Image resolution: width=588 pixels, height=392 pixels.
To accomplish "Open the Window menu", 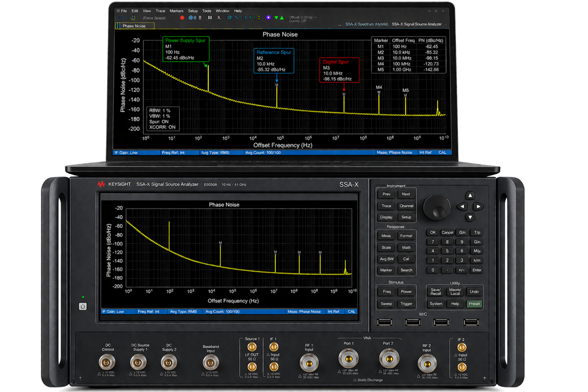I will 222,11.
